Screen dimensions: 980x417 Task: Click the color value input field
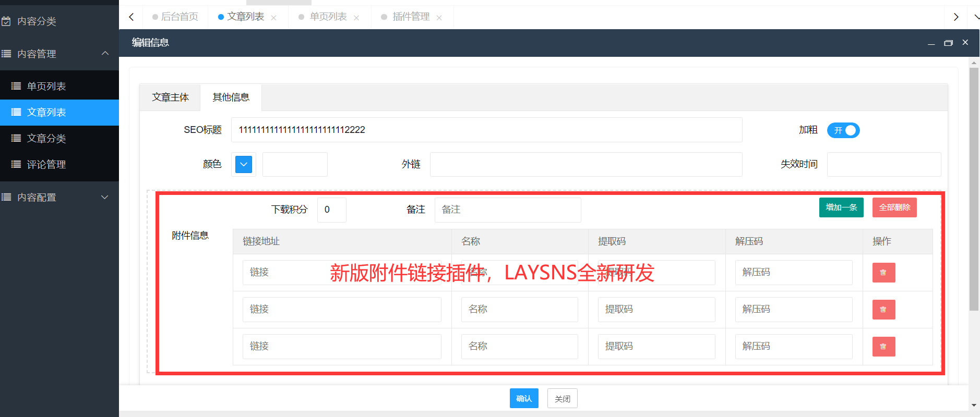tap(295, 164)
